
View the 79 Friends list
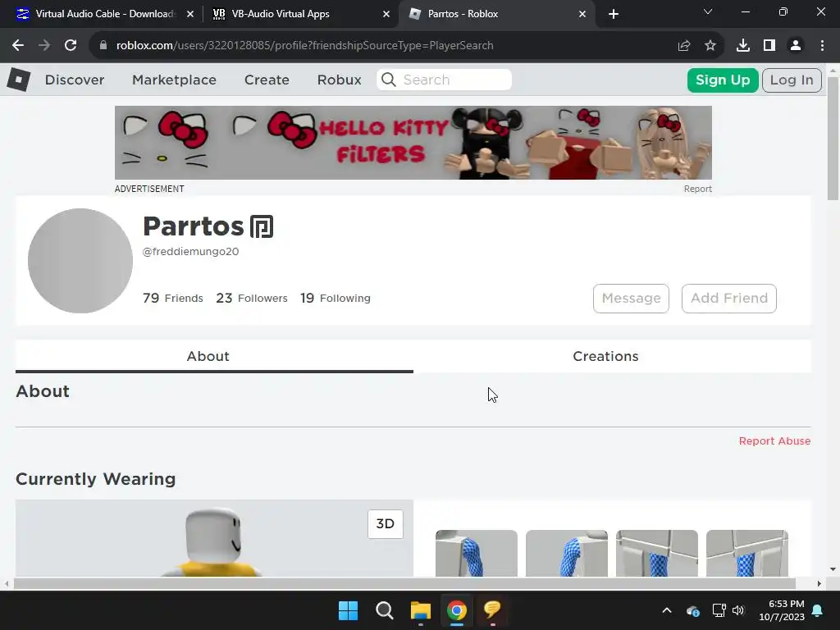173,299
